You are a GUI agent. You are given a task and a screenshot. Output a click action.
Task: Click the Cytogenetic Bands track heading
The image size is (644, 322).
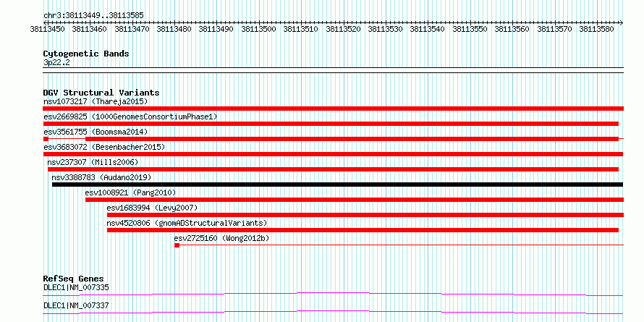(x=86, y=54)
